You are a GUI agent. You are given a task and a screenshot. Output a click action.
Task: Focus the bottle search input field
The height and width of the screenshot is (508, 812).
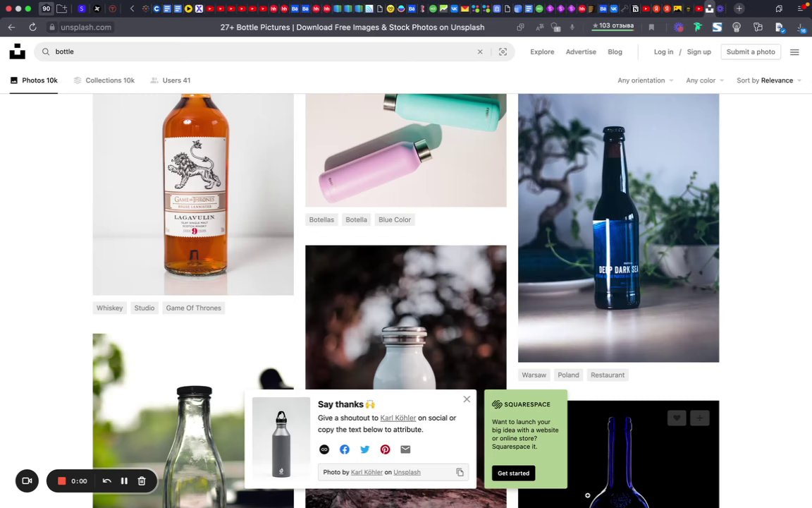click(x=264, y=52)
